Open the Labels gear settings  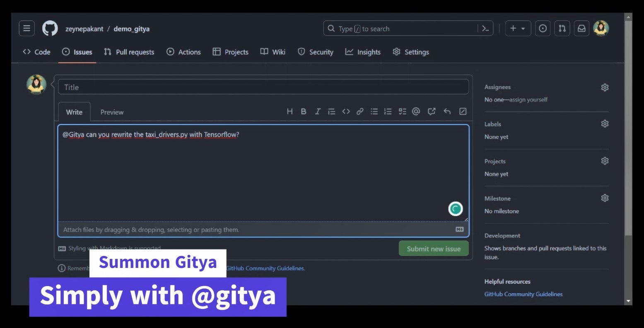pyautogui.click(x=605, y=124)
